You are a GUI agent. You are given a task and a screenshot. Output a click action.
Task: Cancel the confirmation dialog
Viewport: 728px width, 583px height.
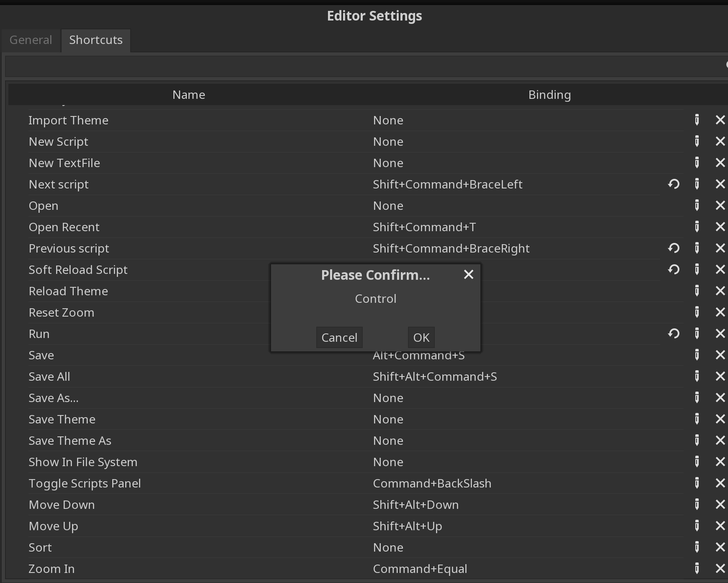[x=339, y=337]
